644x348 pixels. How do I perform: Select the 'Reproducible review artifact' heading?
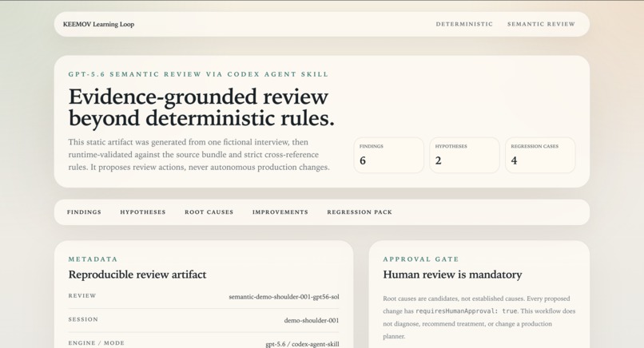pos(137,275)
